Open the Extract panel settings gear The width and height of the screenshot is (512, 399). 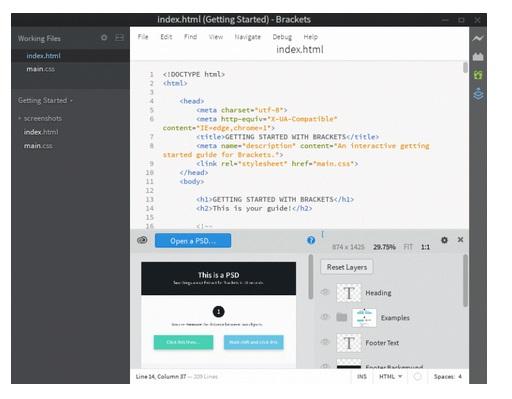click(444, 240)
